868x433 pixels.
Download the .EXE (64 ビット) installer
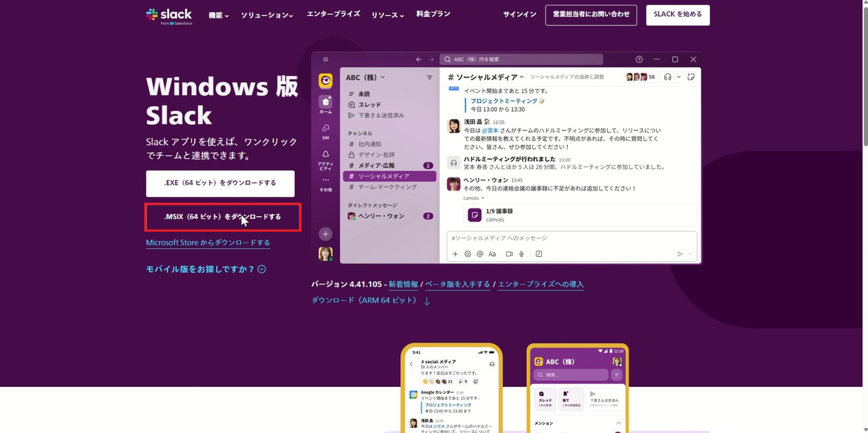coord(220,183)
